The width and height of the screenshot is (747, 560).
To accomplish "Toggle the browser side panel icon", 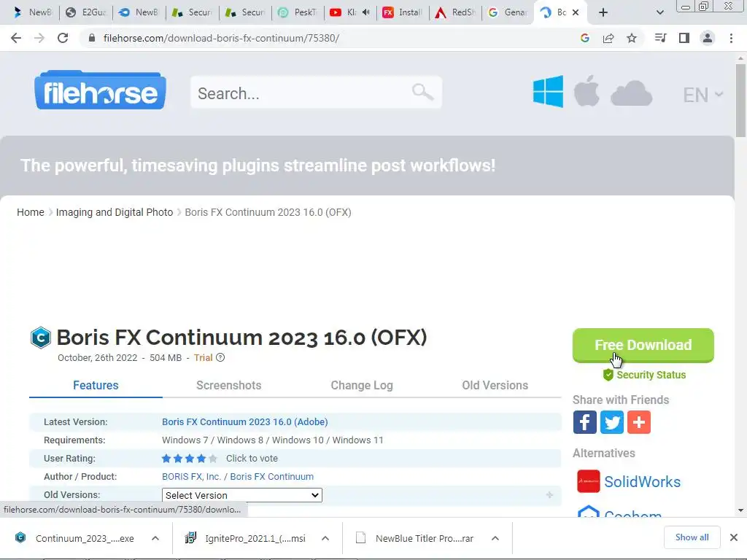I will pos(684,38).
